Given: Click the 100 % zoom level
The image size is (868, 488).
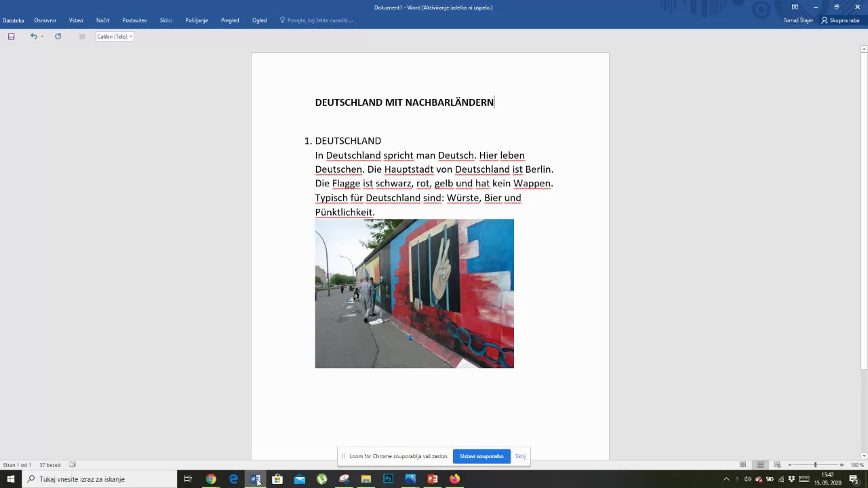Looking at the screenshot, I should [857, 465].
